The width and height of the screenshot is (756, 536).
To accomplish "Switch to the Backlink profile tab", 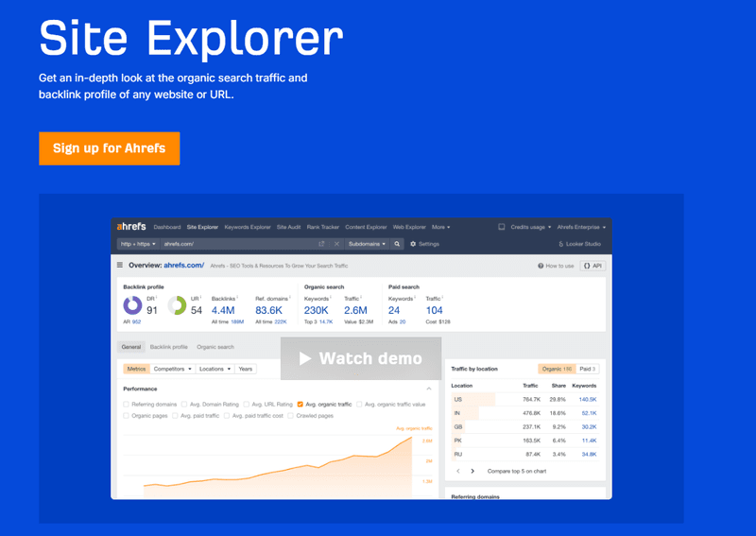I will tap(168, 347).
